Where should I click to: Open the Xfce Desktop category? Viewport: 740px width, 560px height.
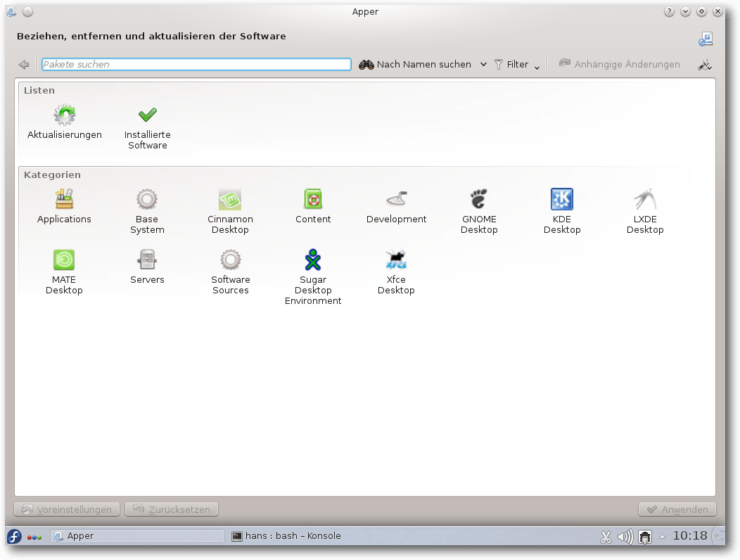click(x=396, y=272)
